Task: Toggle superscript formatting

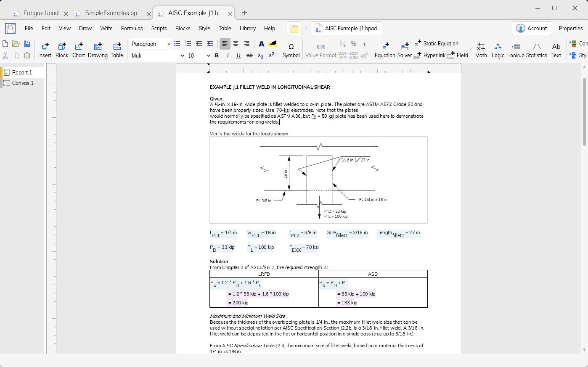Action: pyautogui.click(x=271, y=55)
